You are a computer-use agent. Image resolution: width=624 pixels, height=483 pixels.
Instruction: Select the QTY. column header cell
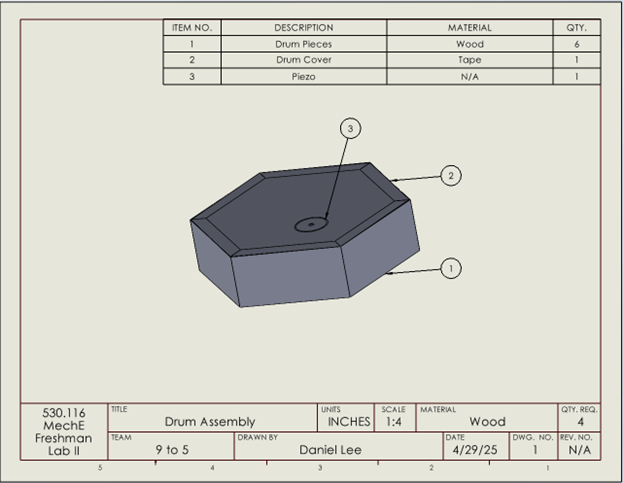pos(576,28)
